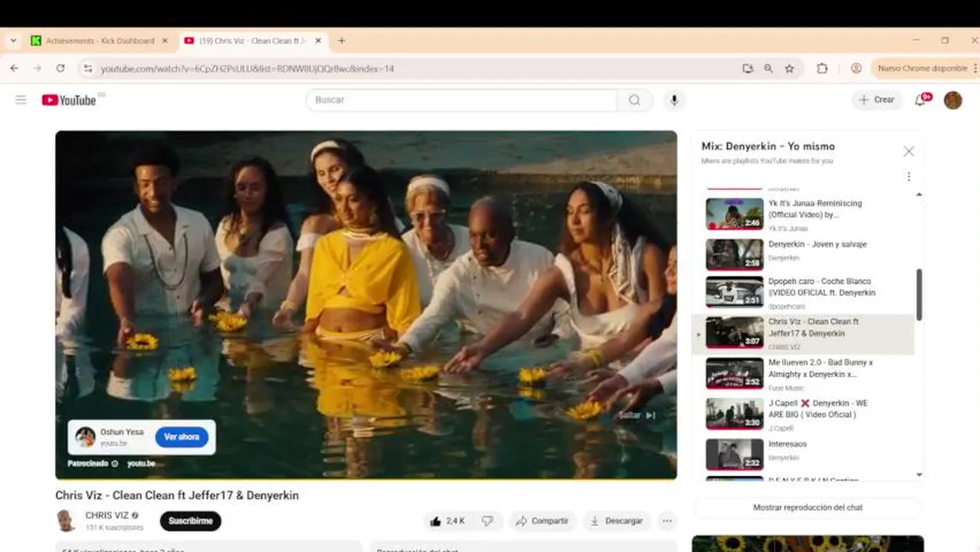Expand the tab search dropdown arrow
Screen dimensions: 980x552
12,41
